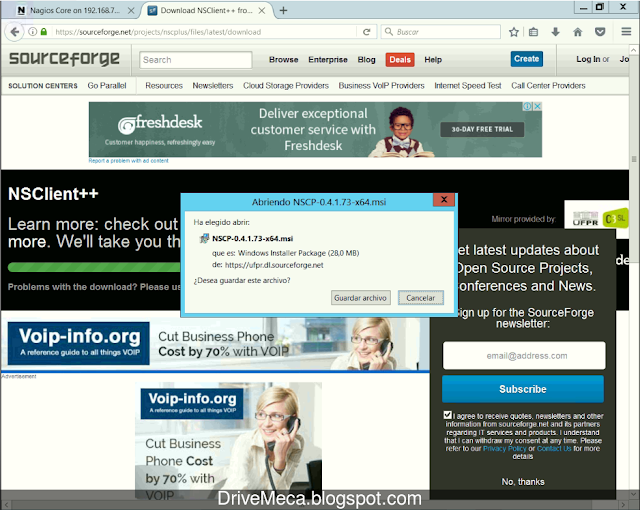Open a new tab with plus icon

(x=284, y=11)
